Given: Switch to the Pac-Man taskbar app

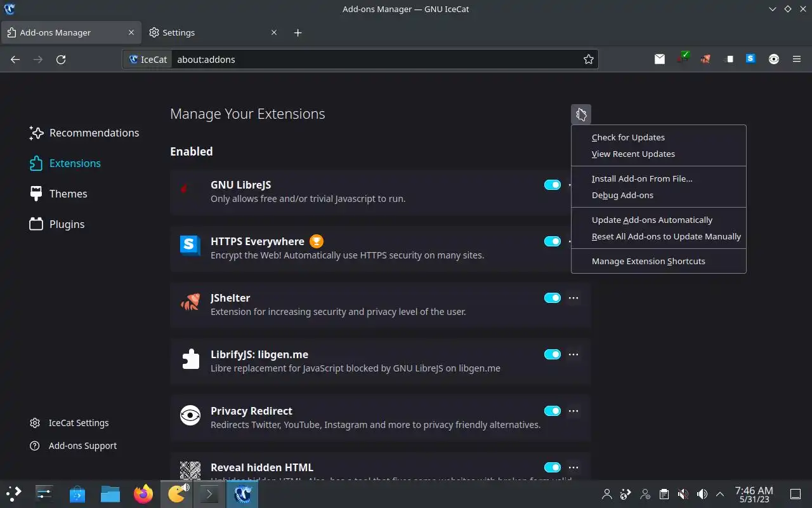Looking at the screenshot, I should click(x=176, y=493).
